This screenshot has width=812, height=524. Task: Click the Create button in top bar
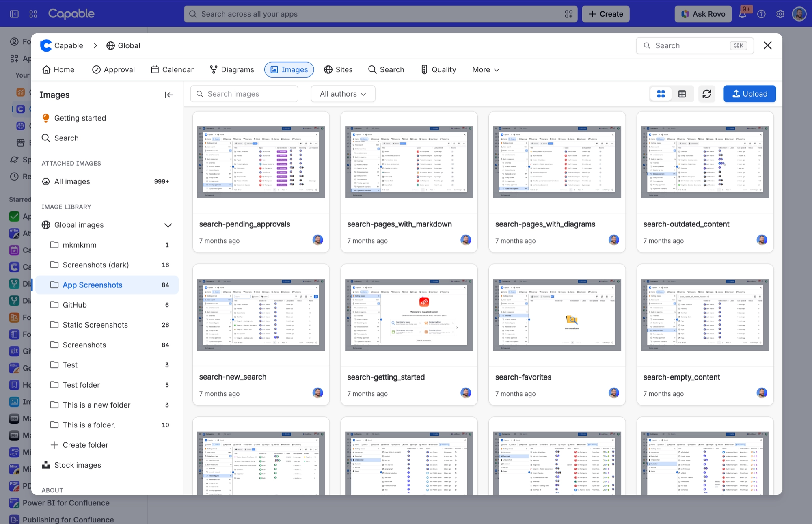(605, 14)
